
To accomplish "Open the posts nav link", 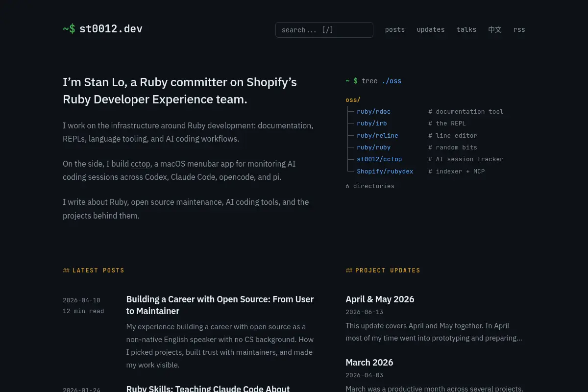I will (x=395, y=29).
